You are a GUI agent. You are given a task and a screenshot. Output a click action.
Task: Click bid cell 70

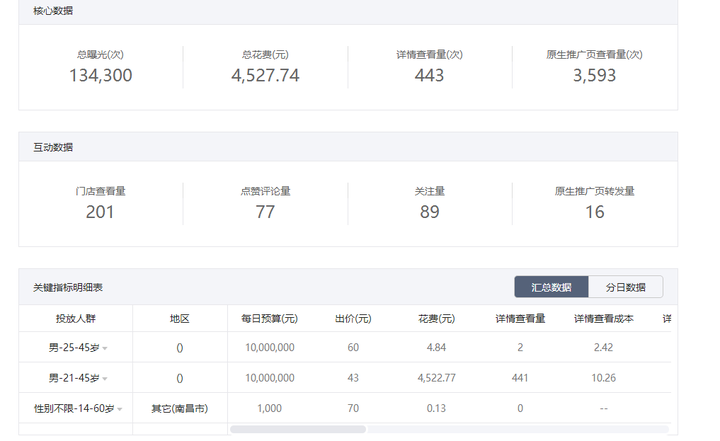pyautogui.click(x=353, y=408)
